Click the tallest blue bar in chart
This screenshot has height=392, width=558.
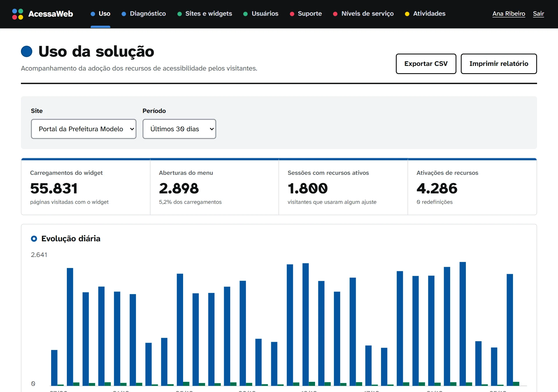[463, 324]
